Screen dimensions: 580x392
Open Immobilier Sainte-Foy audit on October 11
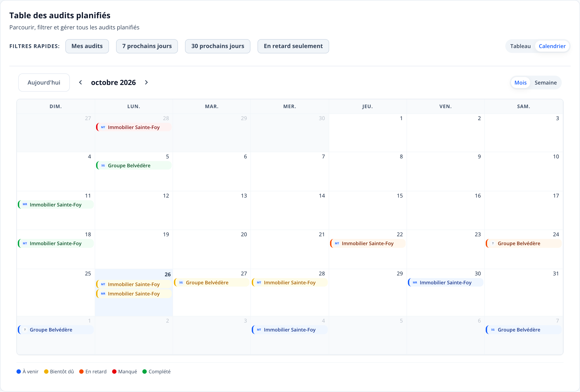pyautogui.click(x=56, y=204)
